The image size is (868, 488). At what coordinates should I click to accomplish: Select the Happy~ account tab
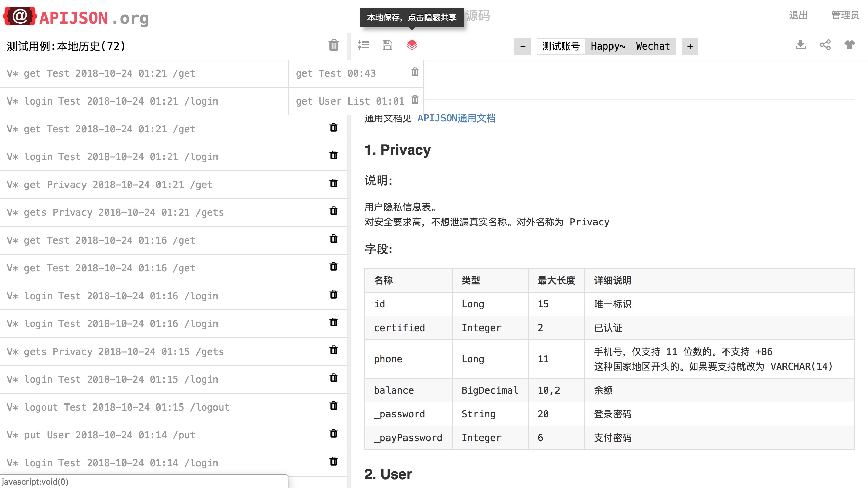(x=608, y=46)
